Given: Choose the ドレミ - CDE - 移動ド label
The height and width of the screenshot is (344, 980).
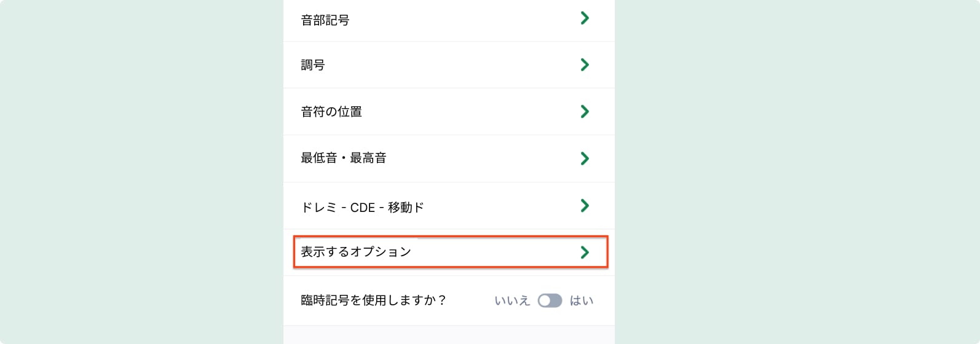Looking at the screenshot, I should (362, 208).
